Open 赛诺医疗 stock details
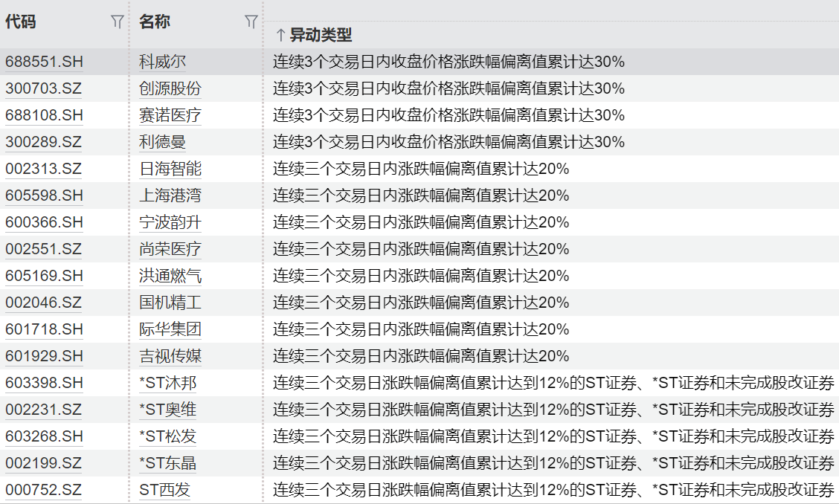 click(170, 115)
